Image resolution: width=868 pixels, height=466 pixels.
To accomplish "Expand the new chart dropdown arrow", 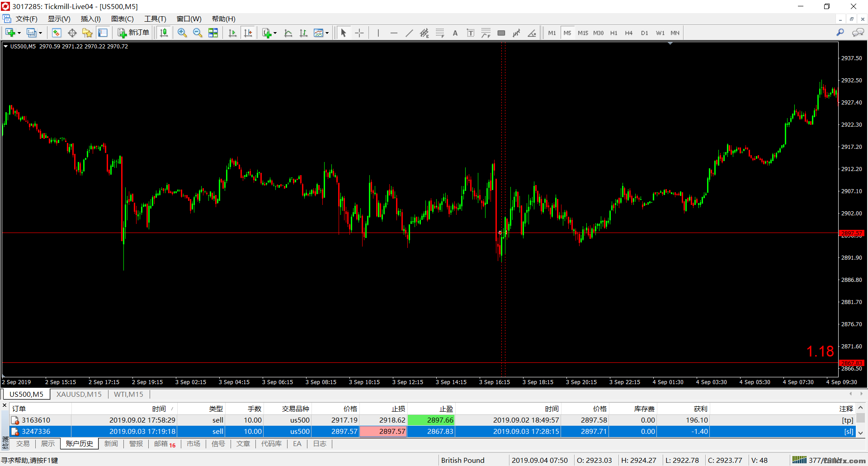I will [19, 33].
